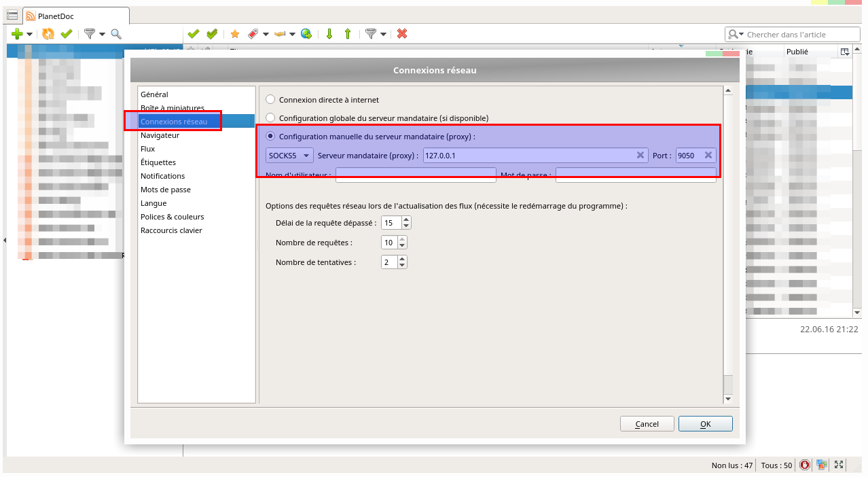Click the Mot de passe field
The width and height of the screenshot is (868, 477).
click(x=636, y=175)
